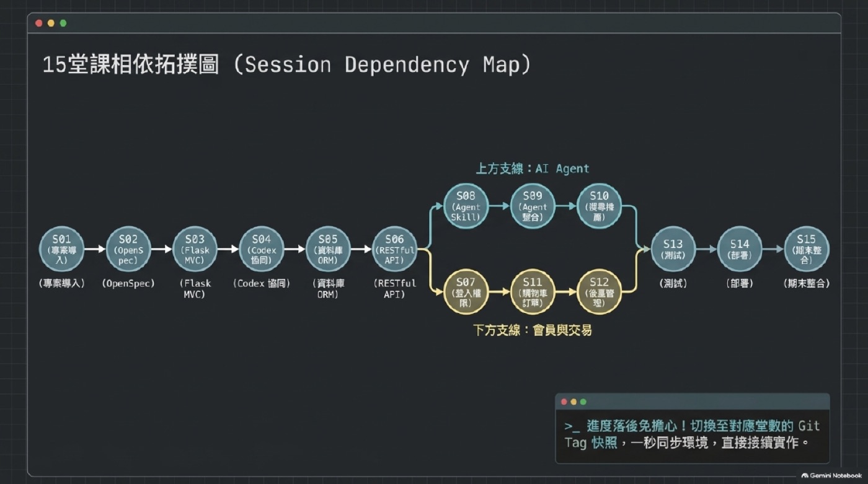Viewport: 868px width, 484px height.
Task: Click the caption (期末整合) below S15
Action: (x=807, y=284)
